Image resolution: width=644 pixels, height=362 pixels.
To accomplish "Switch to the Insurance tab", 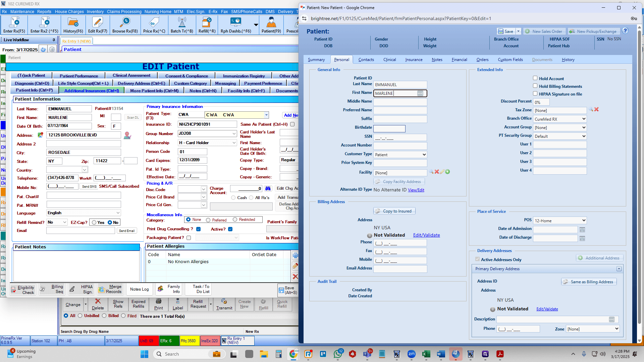I will click(x=414, y=60).
